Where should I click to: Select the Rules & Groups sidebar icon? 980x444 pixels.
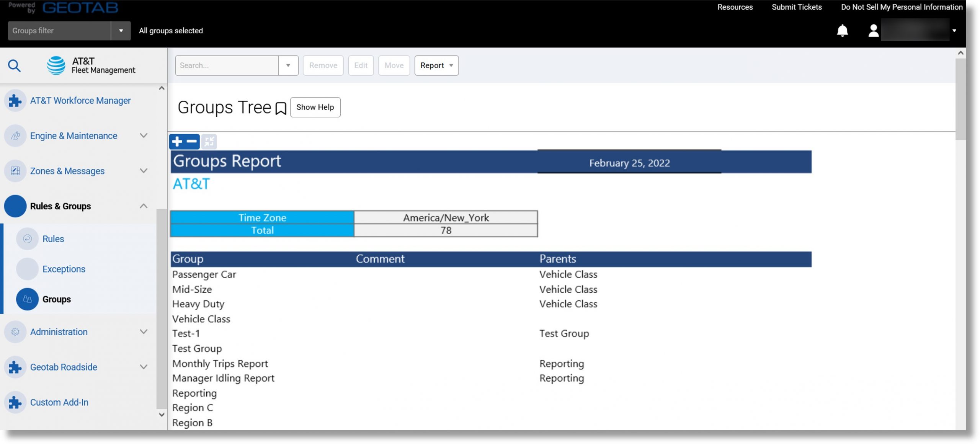point(15,206)
